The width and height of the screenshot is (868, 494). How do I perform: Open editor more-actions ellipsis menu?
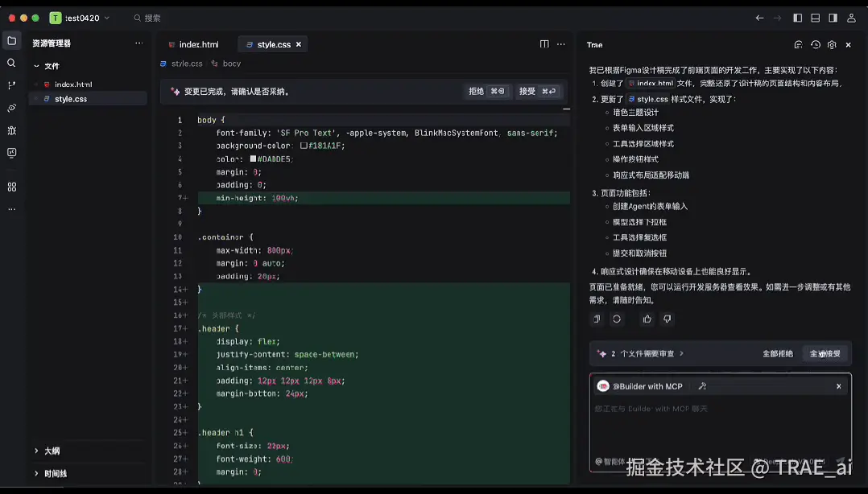coord(561,44)
